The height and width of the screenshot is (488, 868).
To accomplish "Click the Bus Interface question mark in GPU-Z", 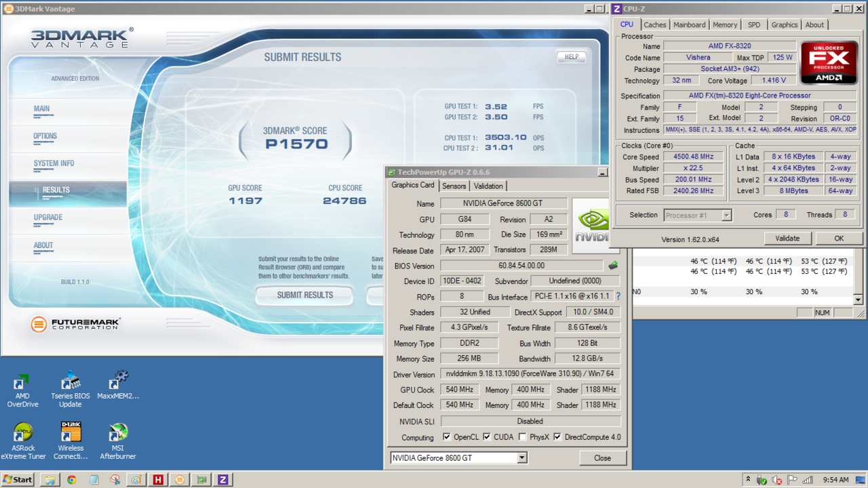I will 618,296.
